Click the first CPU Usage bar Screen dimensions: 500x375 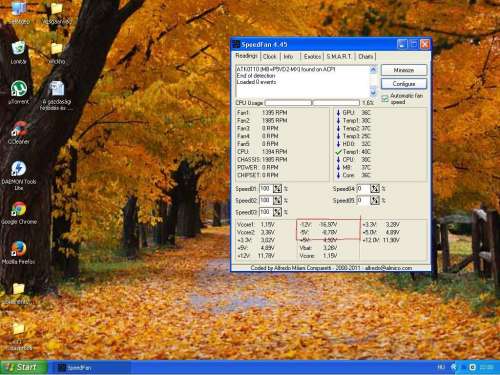tap(288, 103)
